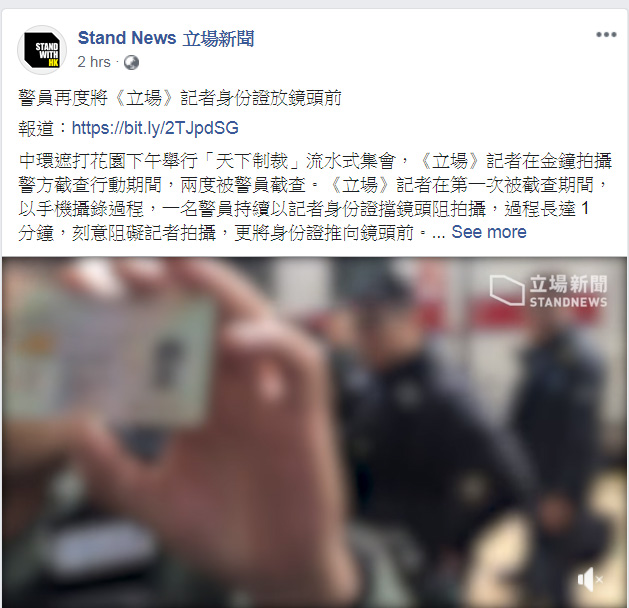Expand the post text with See more
This screenshot has width=629, height=608.
coord(489,232)
